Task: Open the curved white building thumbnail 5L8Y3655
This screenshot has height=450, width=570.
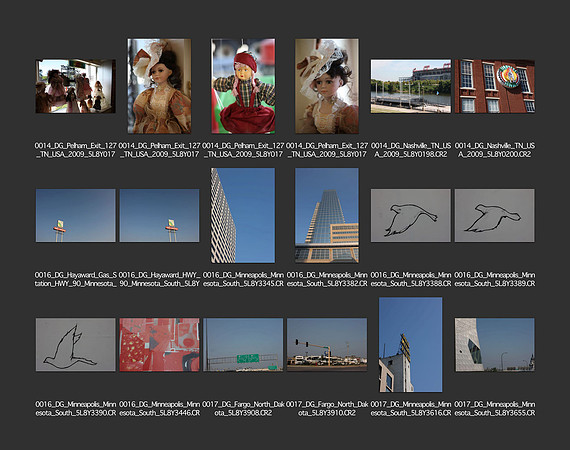Action: click(x=495, y=345)
